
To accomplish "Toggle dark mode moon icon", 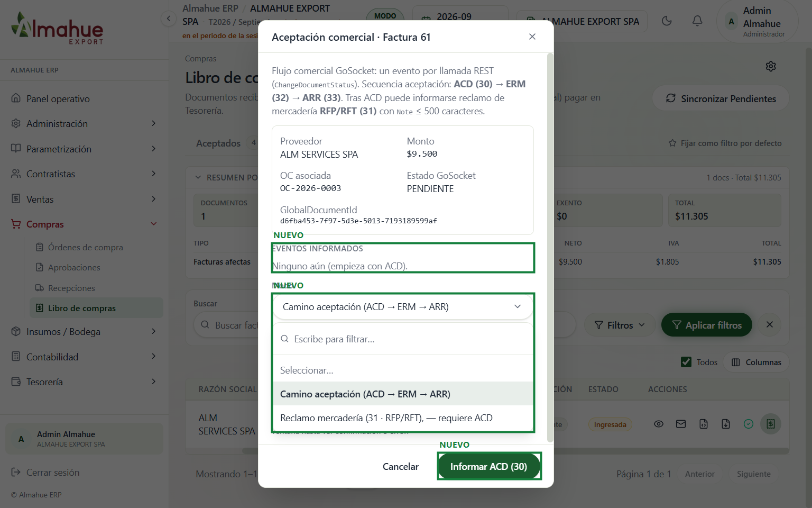I will (x=667, y=21).
